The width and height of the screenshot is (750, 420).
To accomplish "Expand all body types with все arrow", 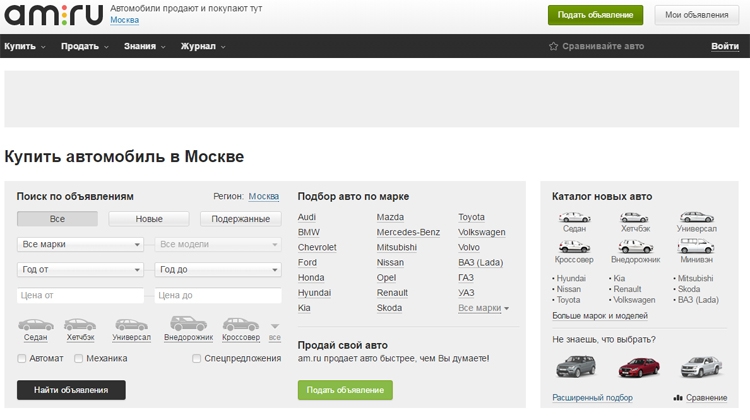I will pos(275,332).
